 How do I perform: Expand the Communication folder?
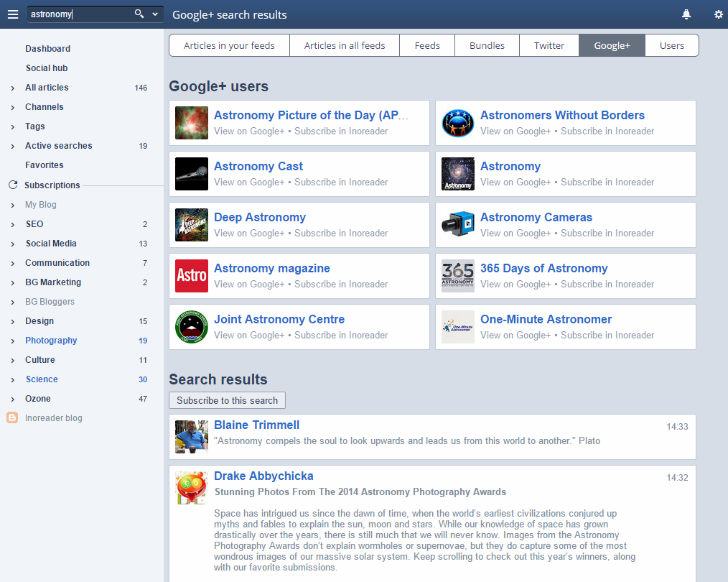coord(12,264)
